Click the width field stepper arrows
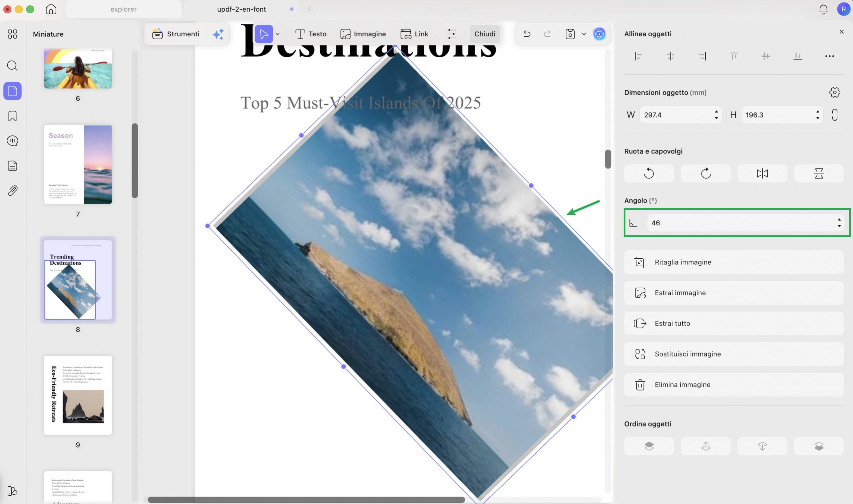Screen dimensions: 853x504 [716, 115]
